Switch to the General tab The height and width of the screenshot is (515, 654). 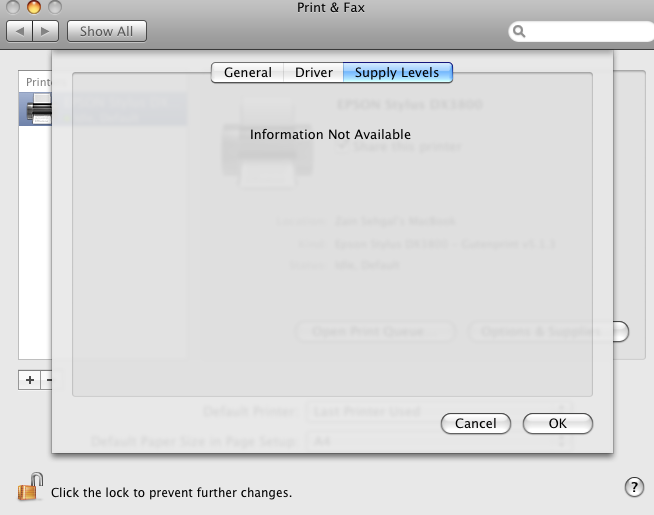click(247, 73)
